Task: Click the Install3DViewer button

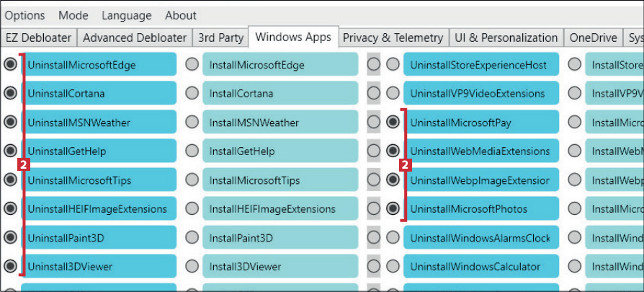Action: coord(279,267)
